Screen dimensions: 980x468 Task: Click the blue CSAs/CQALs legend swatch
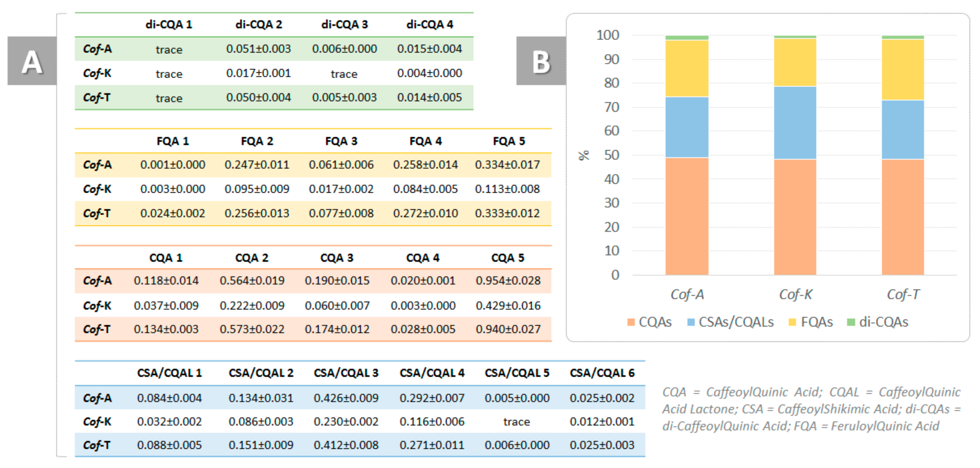click(691, 322)
